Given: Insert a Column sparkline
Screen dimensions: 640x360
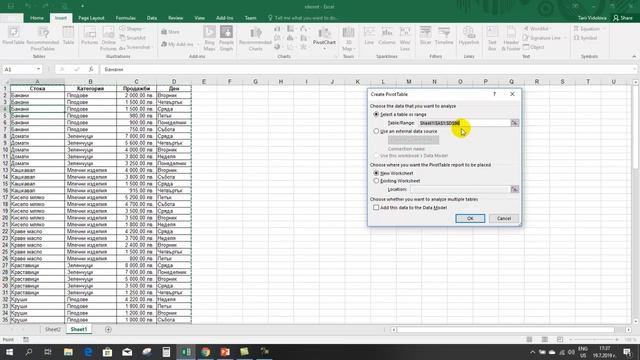Looking at the screenshot, I should tap(387, 35).
